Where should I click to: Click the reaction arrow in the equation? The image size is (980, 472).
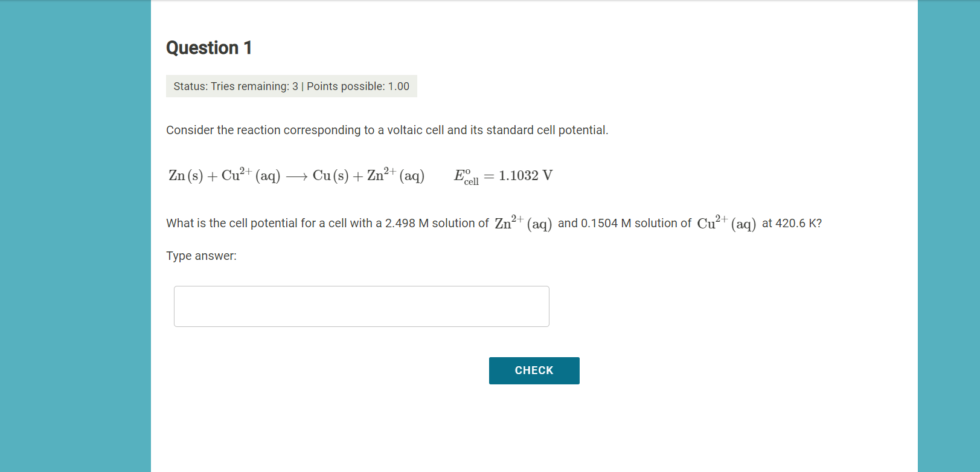[x=297, y=176]
